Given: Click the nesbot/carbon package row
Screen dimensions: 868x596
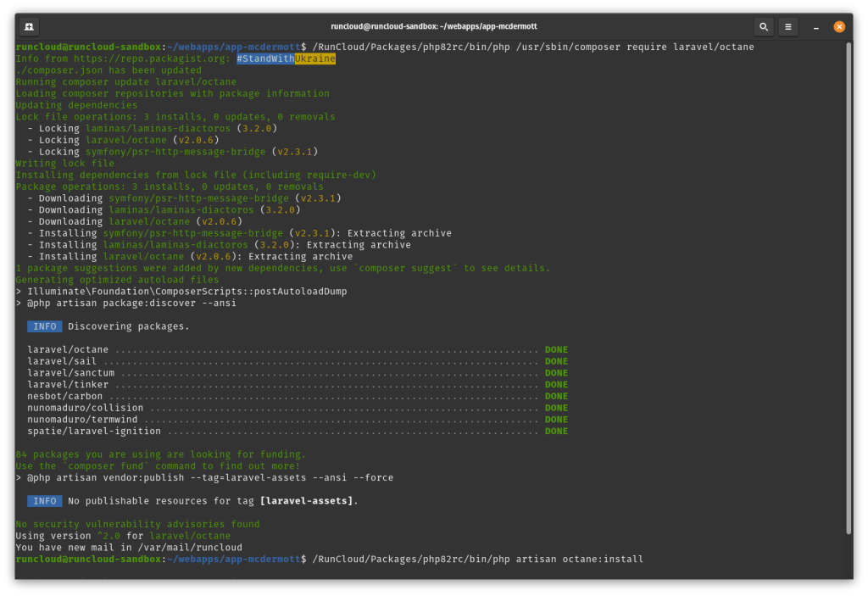Looking at the screenshot, I should [298, 396].
